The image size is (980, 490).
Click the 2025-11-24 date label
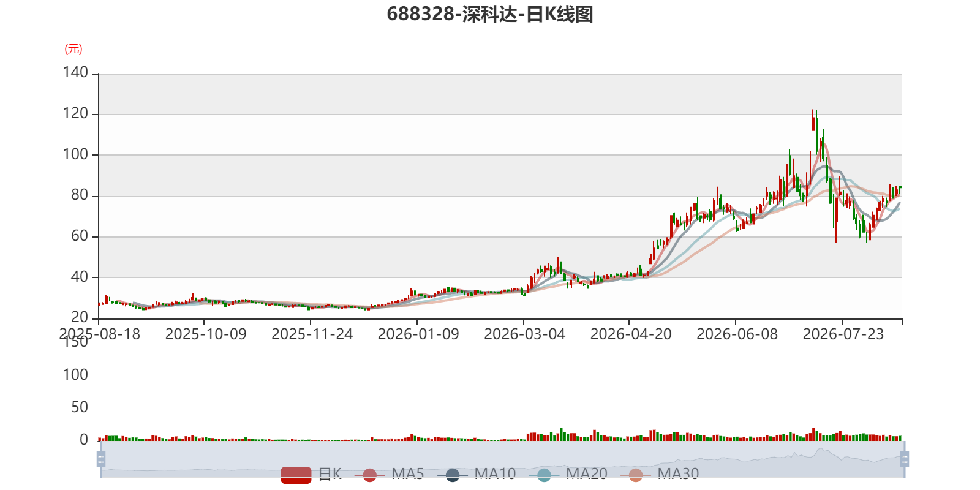pyautogui.click(x=312, y=334)
